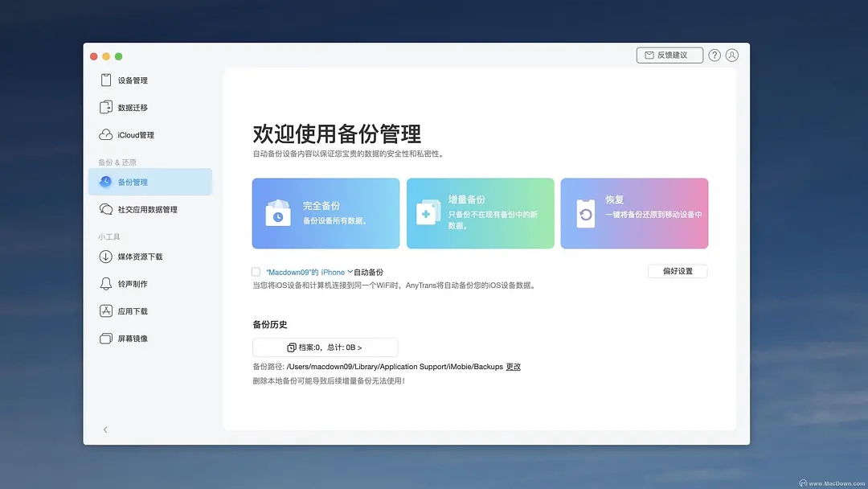This screenshot has width=868, height=489.
Task: Launch 屏幕镜像 screen mirroring icon
Action: (106, 339)
